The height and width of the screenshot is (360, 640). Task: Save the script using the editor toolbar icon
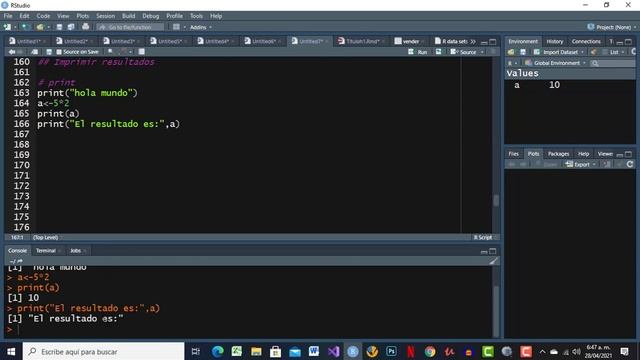click(49, 52)
